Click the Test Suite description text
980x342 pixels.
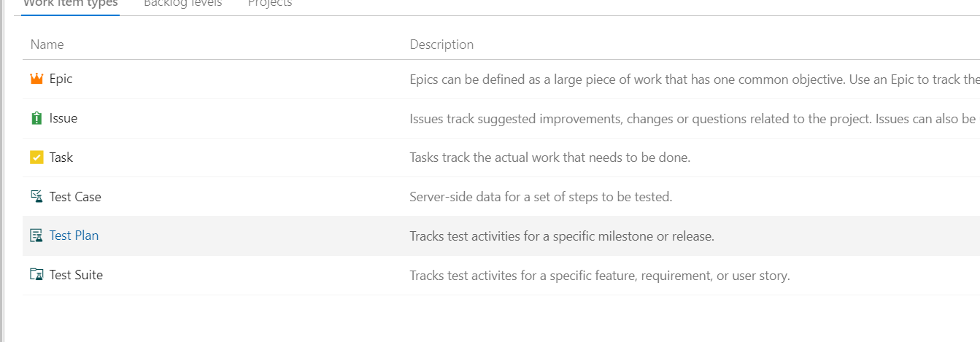pyautogui.click(x=600, y=276)
